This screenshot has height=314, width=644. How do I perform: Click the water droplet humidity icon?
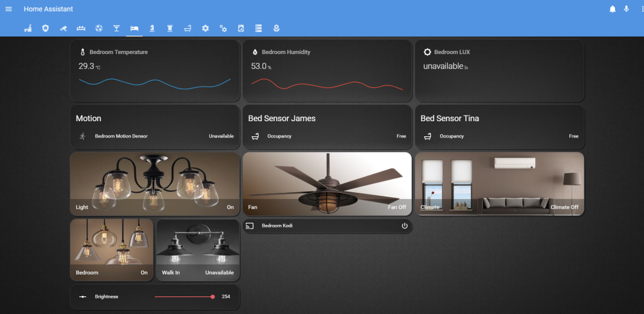tap(255, 52)
